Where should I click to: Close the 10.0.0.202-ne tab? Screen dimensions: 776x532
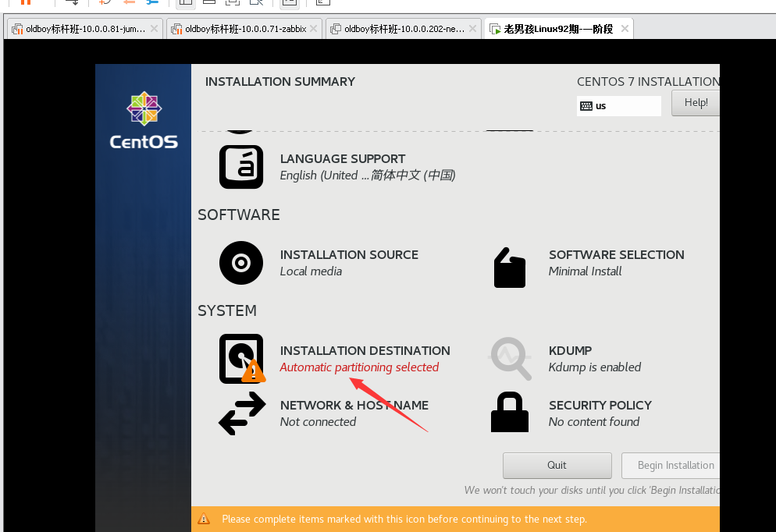pos(472,29)
